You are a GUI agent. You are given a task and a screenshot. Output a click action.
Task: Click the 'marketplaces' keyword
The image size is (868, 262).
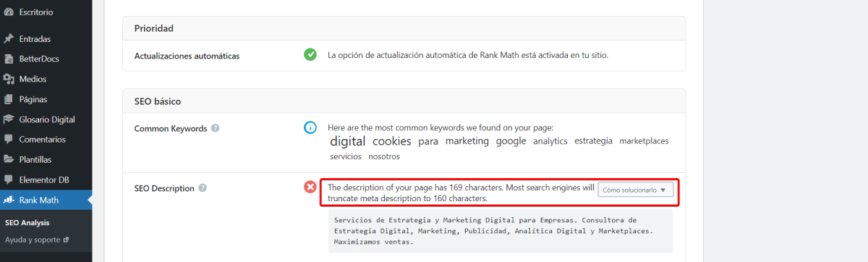pos(644,141)
